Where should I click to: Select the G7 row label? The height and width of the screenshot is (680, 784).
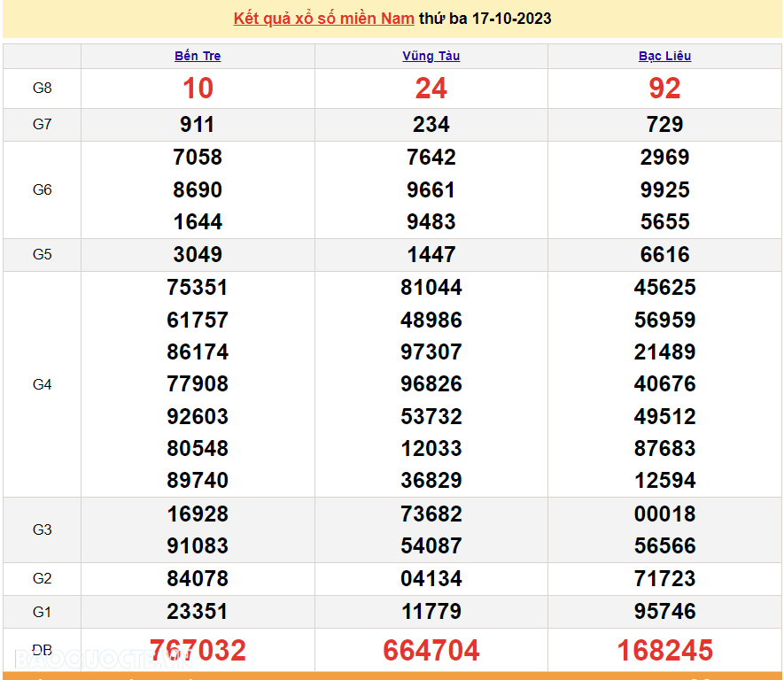click(x=42, y=124)
